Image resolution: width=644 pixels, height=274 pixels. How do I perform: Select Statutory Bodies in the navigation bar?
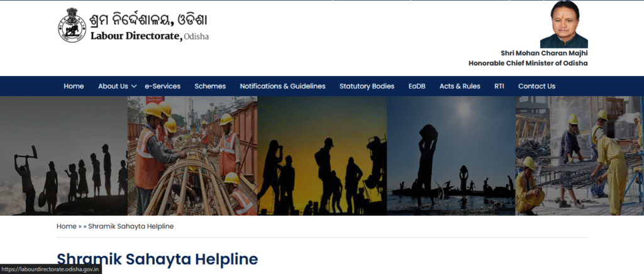pos(367,86)
